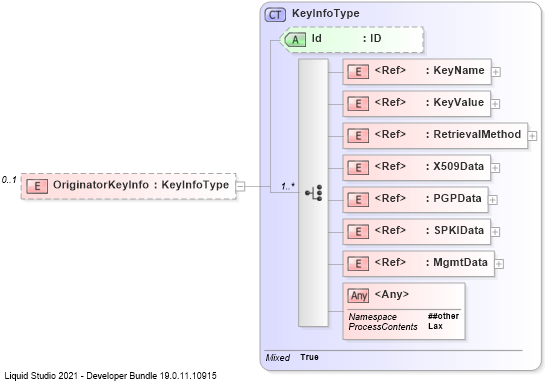Select the KeyValue label
Screen dimensions: 545x381
[458, 102]
